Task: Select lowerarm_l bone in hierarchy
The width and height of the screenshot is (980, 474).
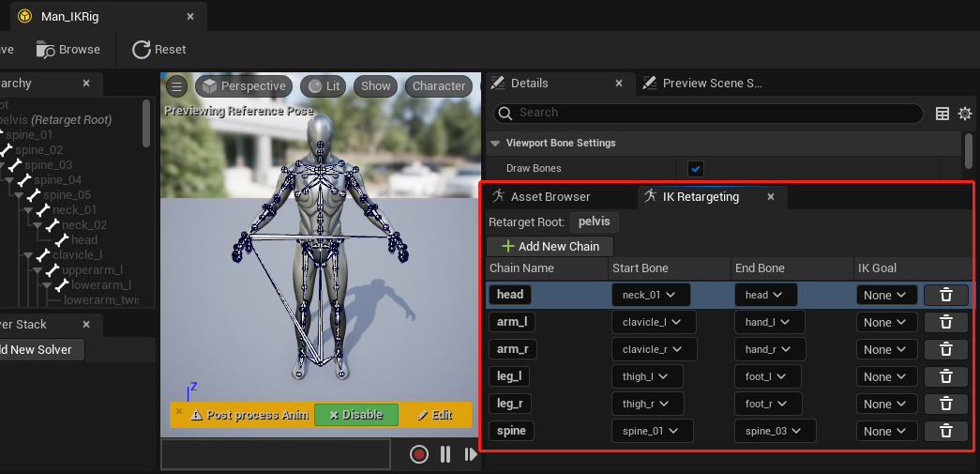Action: 101,285
